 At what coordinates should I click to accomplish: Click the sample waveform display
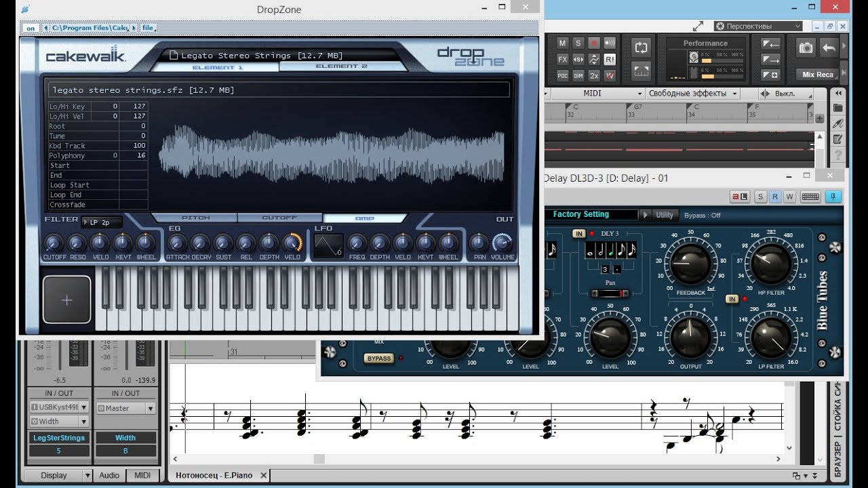(332, 154)
